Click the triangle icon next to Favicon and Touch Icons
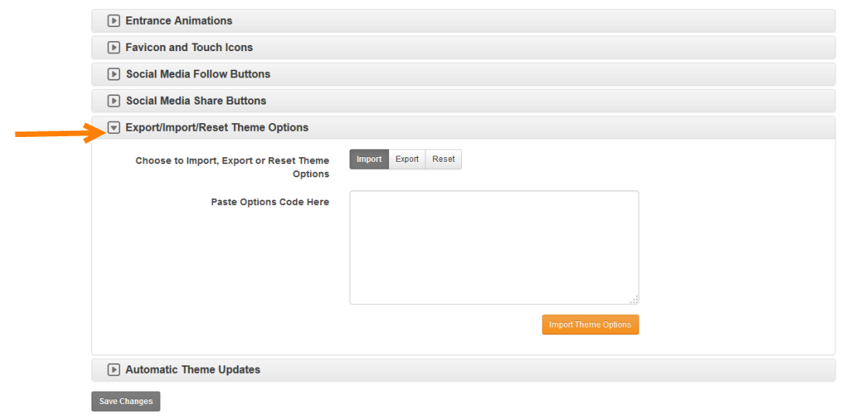This screenshot has height=418, width=868. [114, 48]
